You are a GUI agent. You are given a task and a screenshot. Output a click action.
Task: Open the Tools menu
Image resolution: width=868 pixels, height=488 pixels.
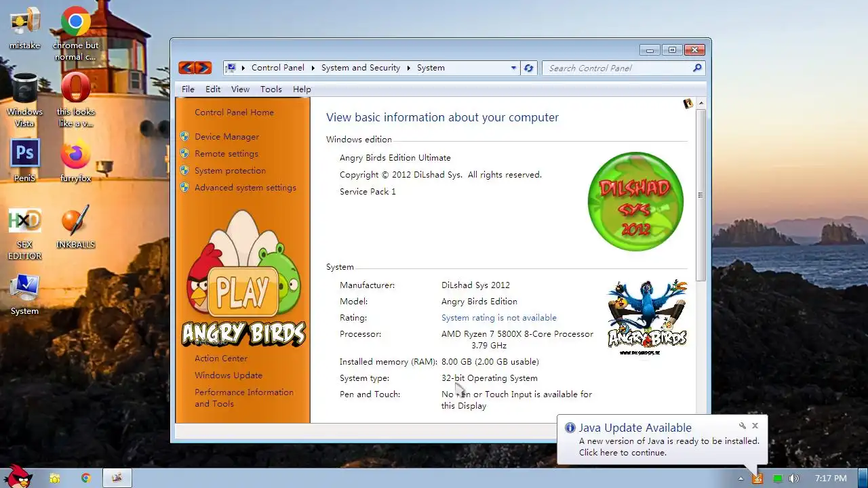[271, 89]
